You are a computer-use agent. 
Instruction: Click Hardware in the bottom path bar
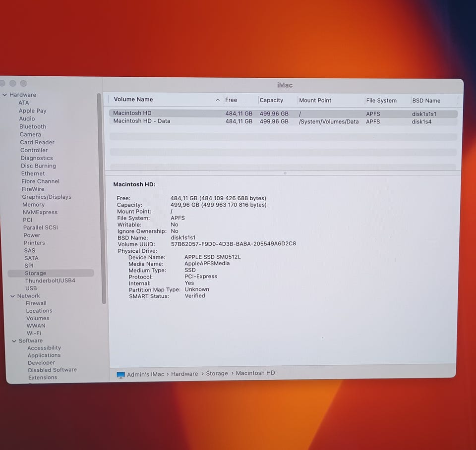tap(184, 374)
